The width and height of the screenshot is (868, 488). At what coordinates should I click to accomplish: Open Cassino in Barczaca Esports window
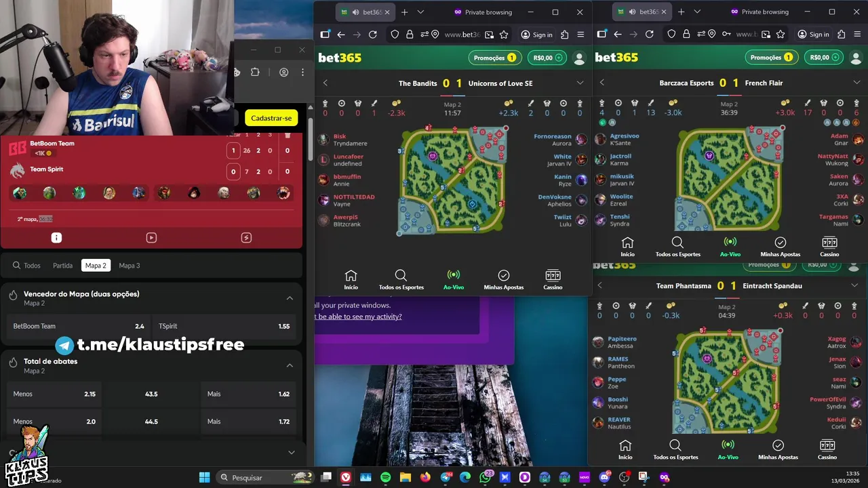pos(829,247)
